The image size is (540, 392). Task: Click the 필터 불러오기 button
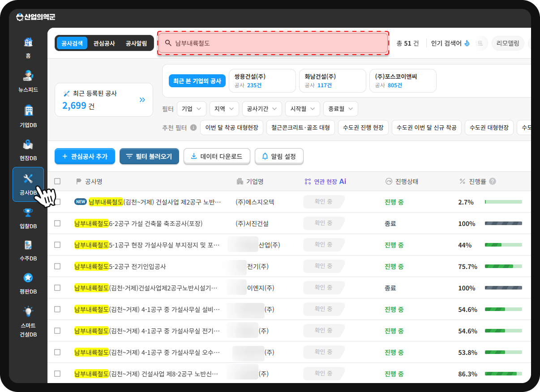click(149, 156)
